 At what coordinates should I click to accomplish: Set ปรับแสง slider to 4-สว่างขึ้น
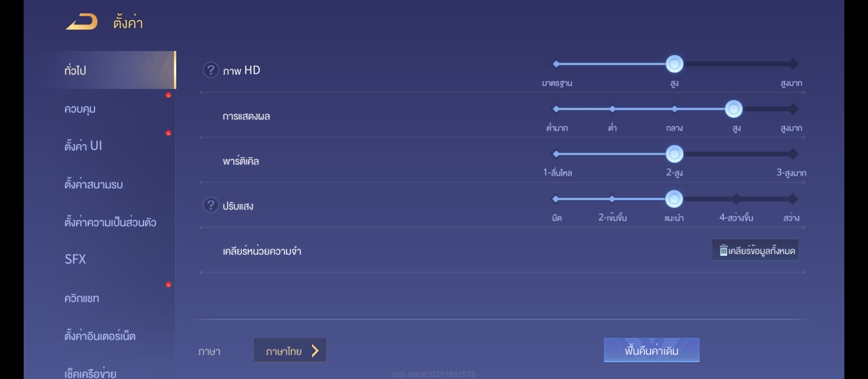(736, 199)
